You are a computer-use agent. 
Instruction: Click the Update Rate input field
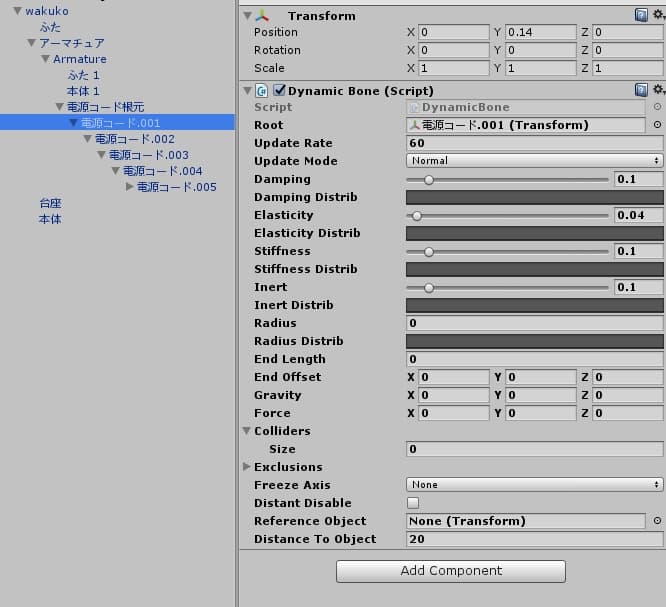(x=534, y=143)
